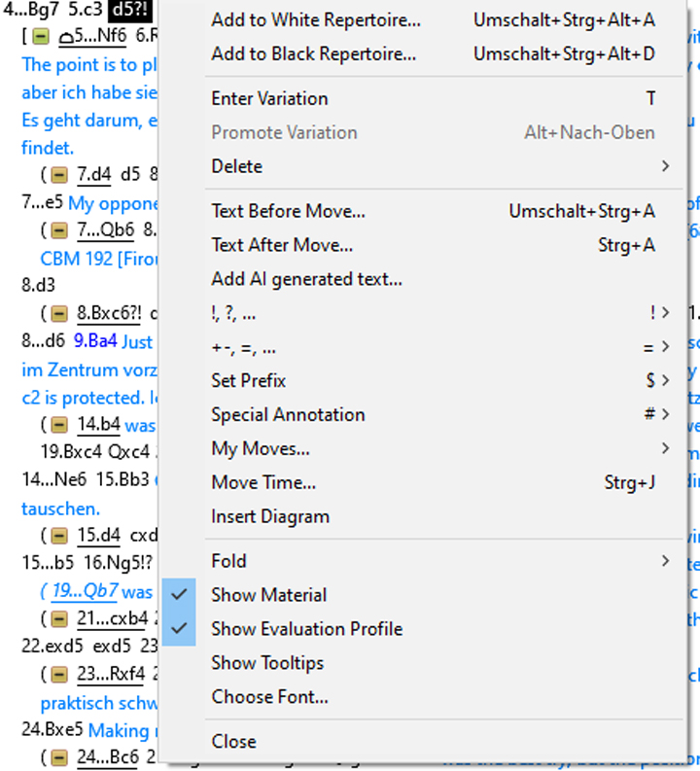Click the fold icon before 14.b4
Screen dimensions: 700x771
click(59, 425)
